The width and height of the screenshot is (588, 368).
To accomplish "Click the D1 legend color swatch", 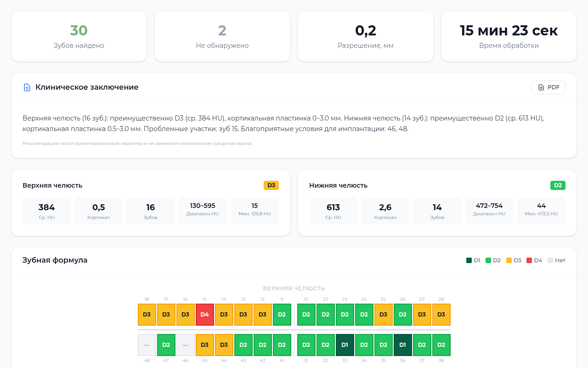I will [x=469, y=260].
